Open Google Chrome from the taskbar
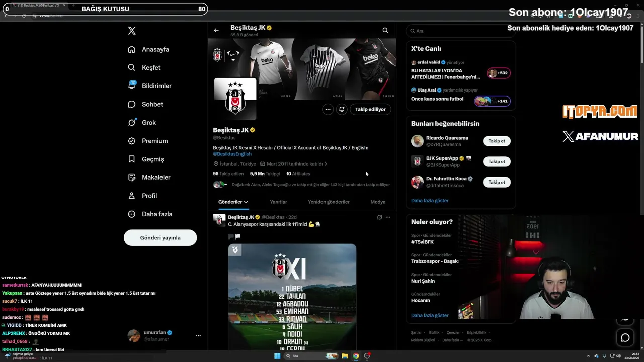The width and height of the screenshot is (644, 362). [x=356, y=356]
